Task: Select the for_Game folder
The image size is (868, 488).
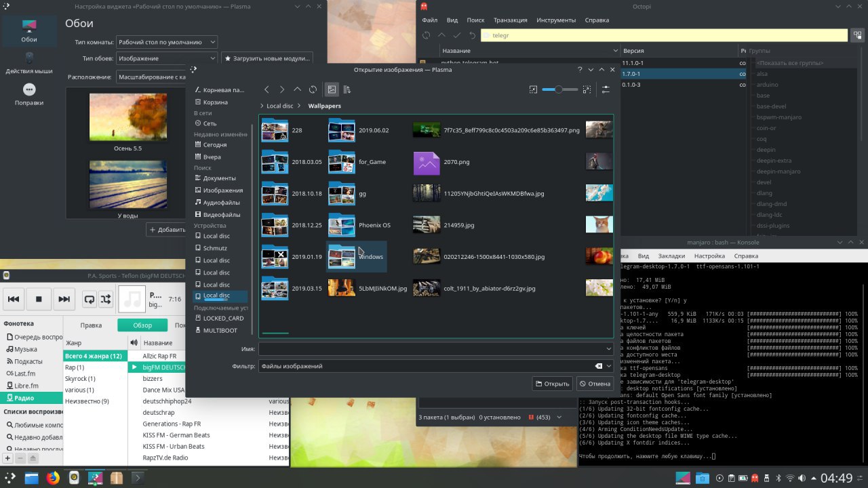Action: [x=357, y=162]
